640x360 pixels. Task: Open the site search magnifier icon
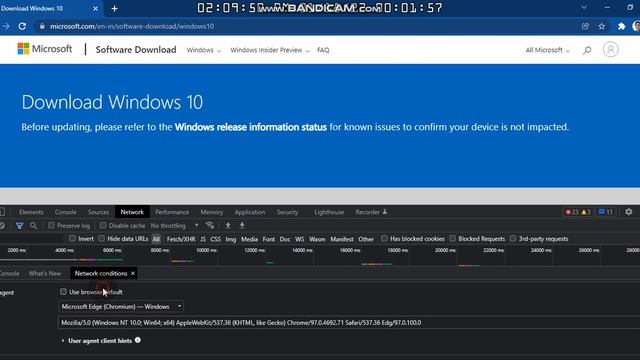click(587, 50)
